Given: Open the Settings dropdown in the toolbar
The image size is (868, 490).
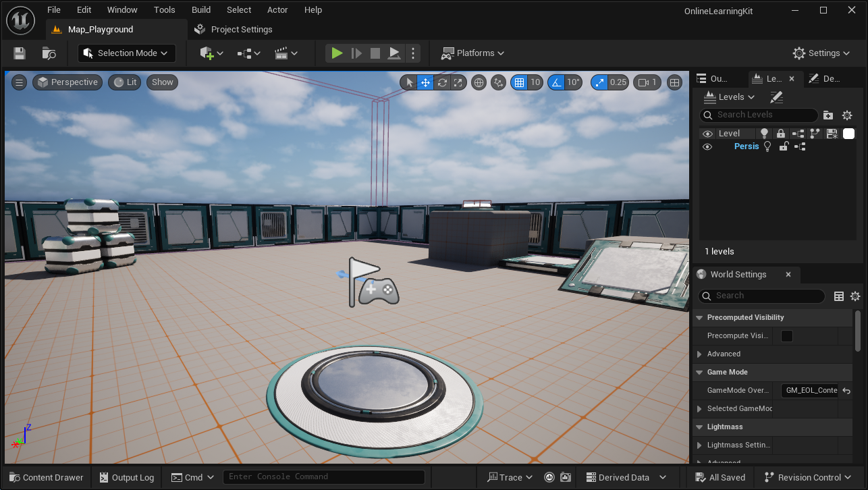Looking at the screenshot, I should [x=821, y=53].
